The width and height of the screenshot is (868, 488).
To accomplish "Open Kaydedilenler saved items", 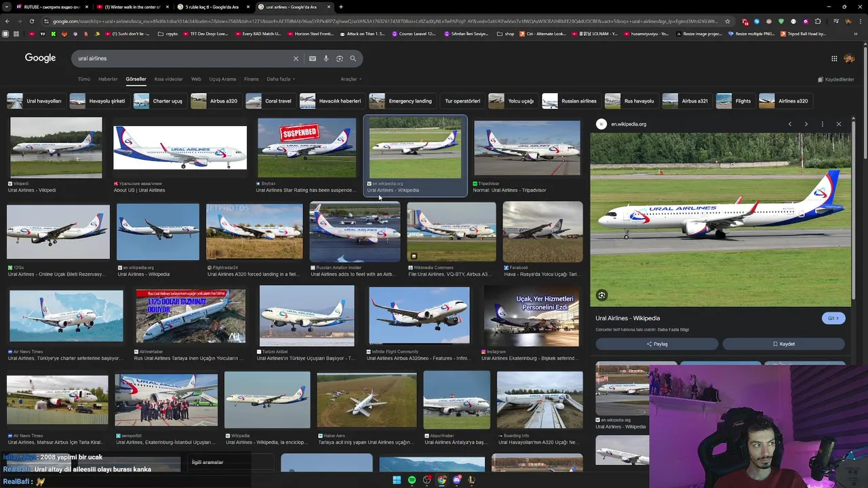I will click(835, 79).
